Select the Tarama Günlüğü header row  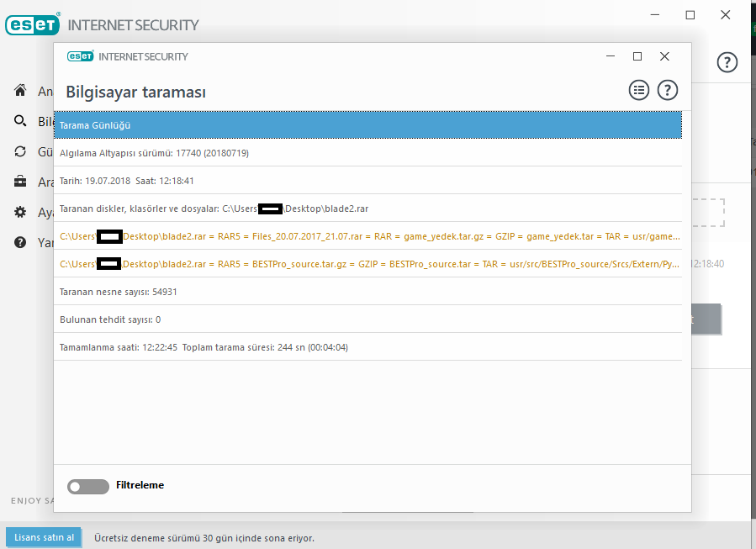[x=367, y=125]
